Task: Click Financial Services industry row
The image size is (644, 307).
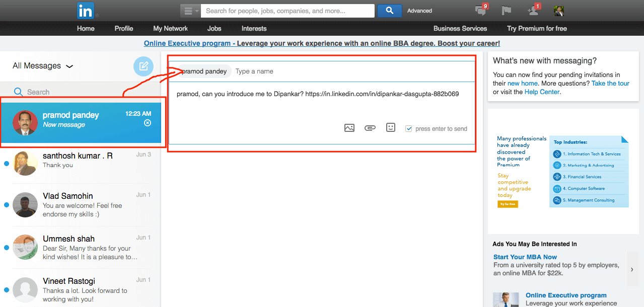Action: (589, 177)
